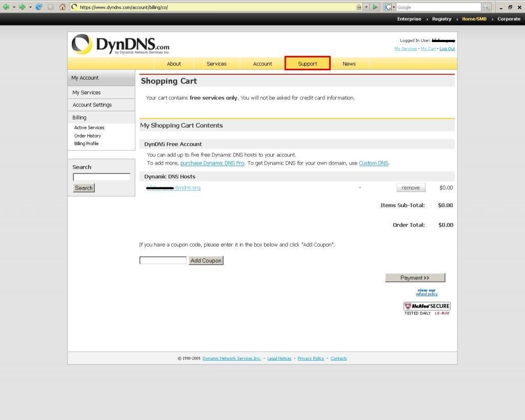Open the forward history dropdown arrow

tap(30, 7)
